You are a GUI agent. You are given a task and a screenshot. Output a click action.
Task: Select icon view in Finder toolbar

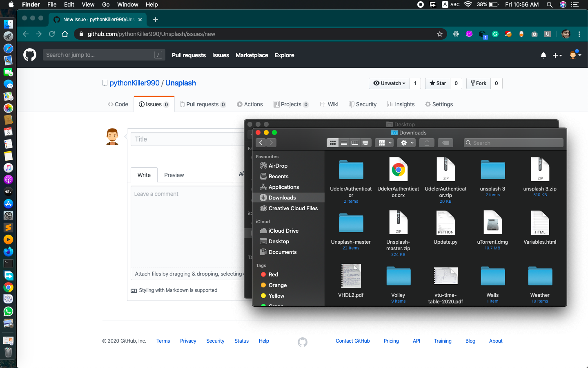coord(332,142)
